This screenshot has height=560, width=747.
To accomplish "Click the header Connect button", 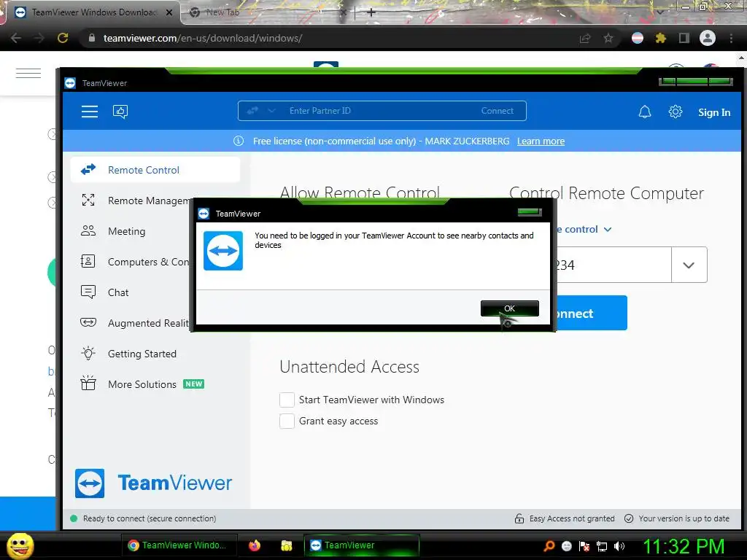I will coord(497,111).
